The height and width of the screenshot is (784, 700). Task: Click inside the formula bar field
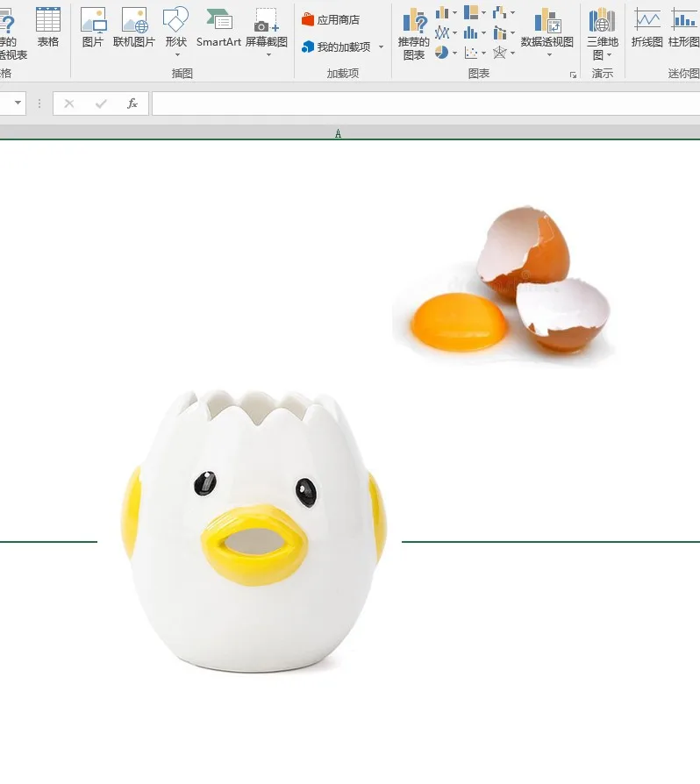click(x=426, y=103)
